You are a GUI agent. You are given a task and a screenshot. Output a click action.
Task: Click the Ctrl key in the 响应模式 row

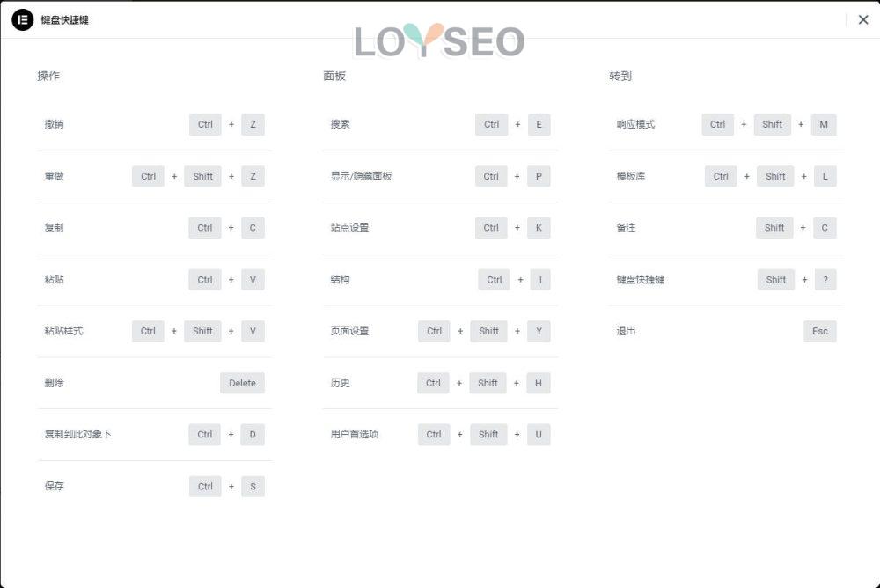click(x=718, y=125)
